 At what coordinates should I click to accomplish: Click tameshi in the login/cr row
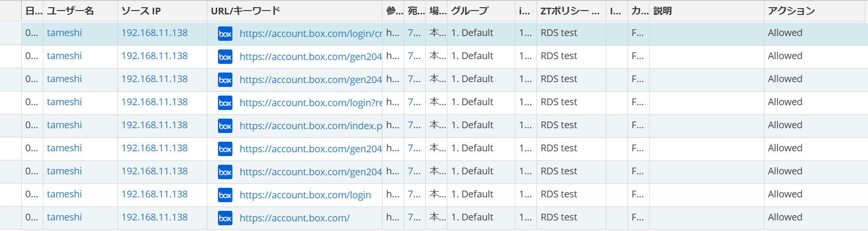pos(64,33)
